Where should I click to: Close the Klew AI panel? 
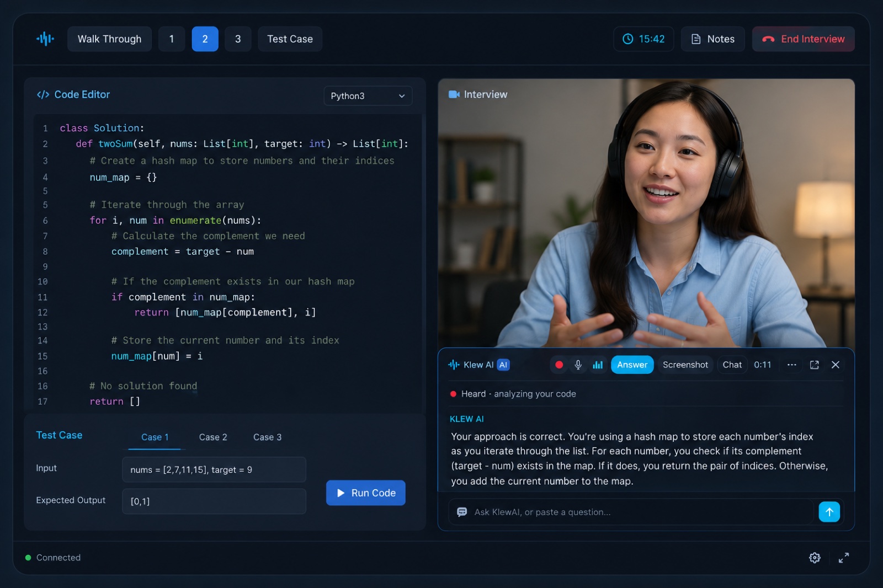pos(836,365)
